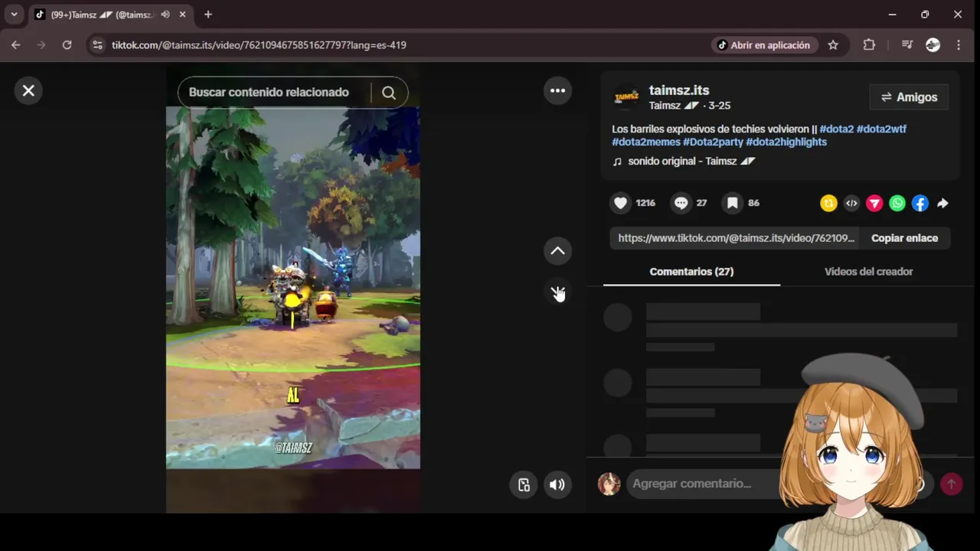
Task: Send to friends with red icon
Action: 874,203
